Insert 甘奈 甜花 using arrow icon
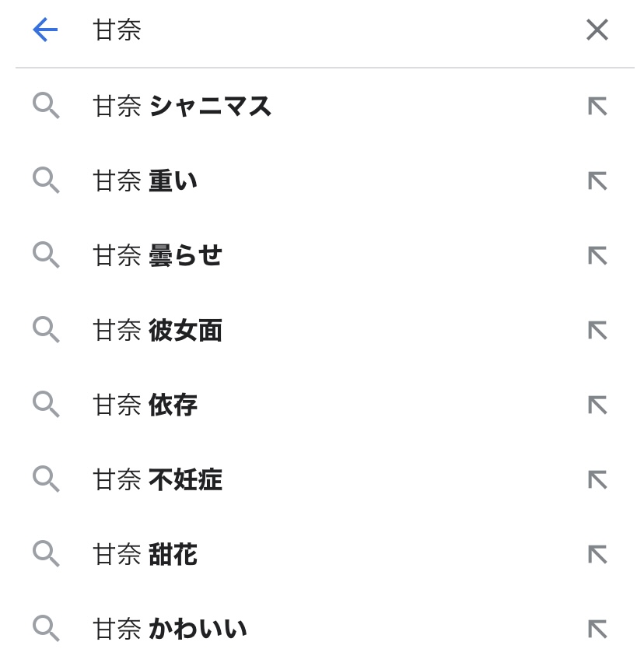 pyautogui.click(x=597, y=555)
